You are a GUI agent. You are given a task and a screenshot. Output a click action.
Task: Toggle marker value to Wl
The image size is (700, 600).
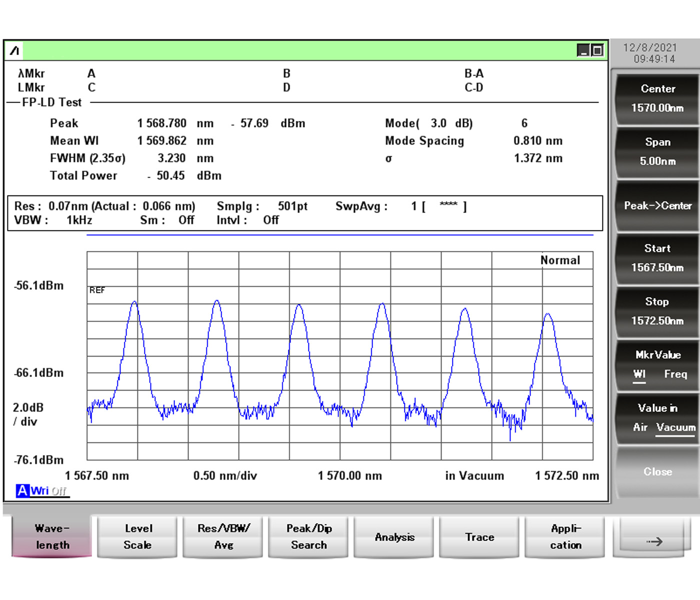[x=639, y=374]
